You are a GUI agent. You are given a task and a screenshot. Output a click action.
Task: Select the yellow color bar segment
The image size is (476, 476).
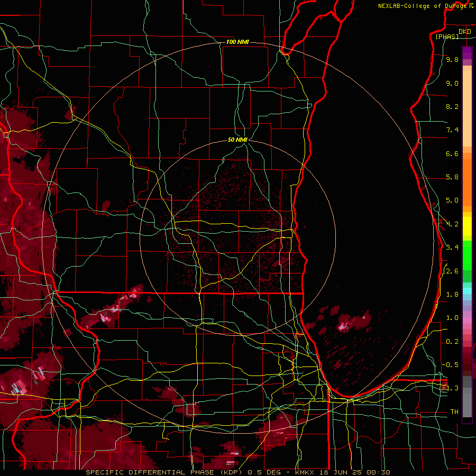467,226
